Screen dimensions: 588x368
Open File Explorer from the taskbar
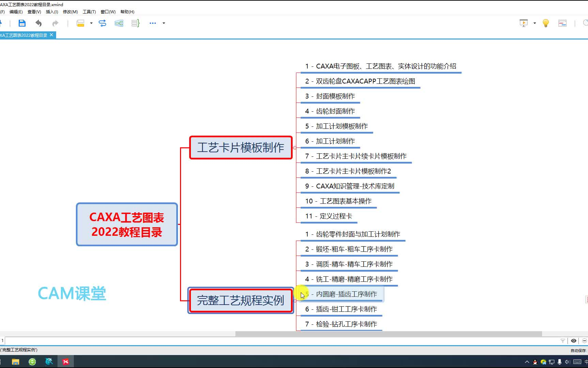coord(16,362)
